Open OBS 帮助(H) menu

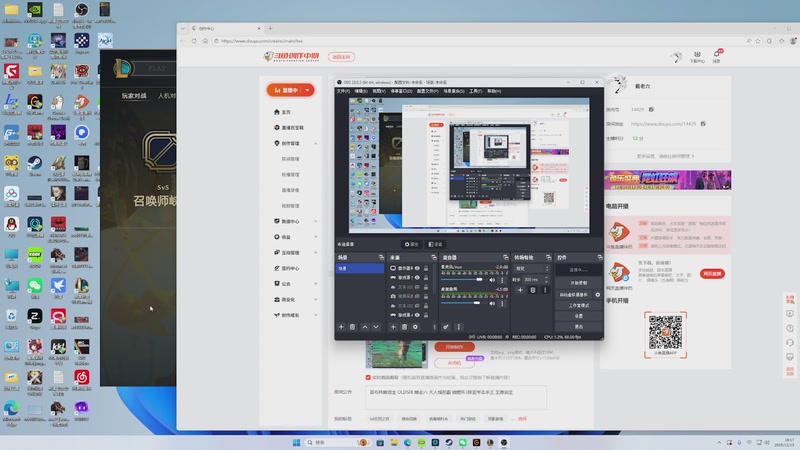[x=494, y=91]
